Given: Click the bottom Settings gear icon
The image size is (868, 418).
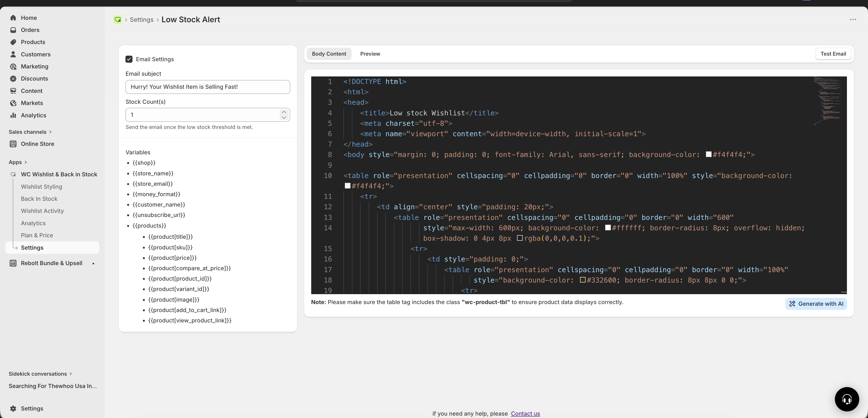Looking at the screenshot, I should [13, 409].
